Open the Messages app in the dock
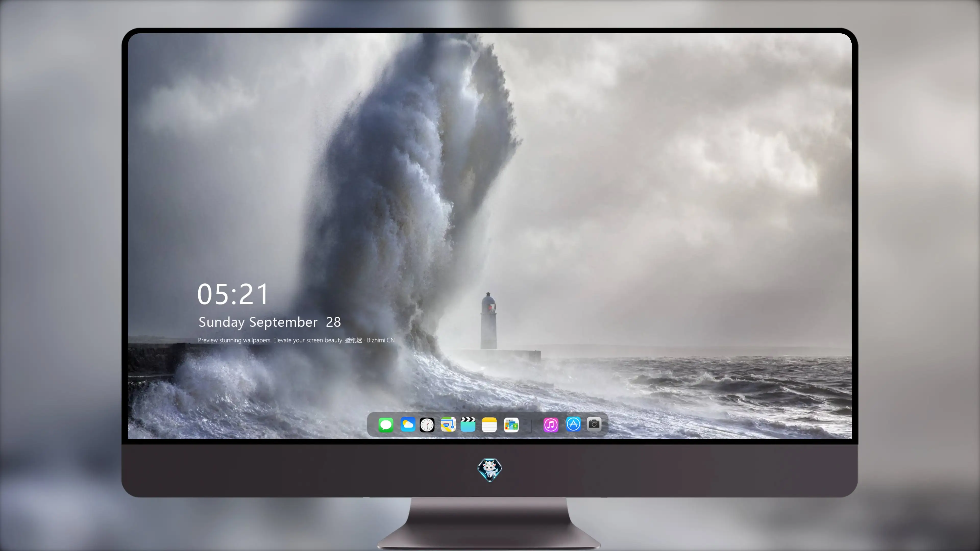The height and width of the screenshot is (551, 980). pos(386,425)
